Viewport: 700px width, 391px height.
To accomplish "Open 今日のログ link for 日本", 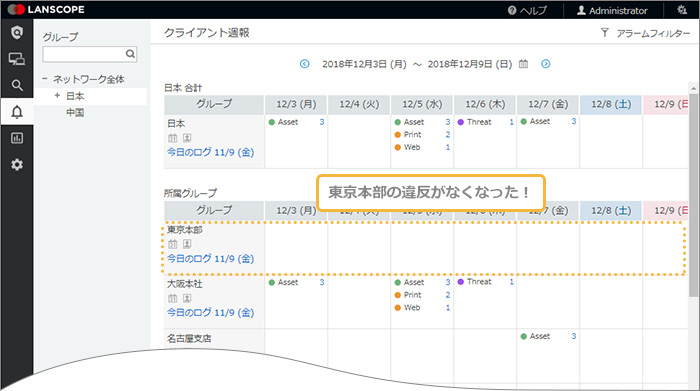I will coord(211,152).
